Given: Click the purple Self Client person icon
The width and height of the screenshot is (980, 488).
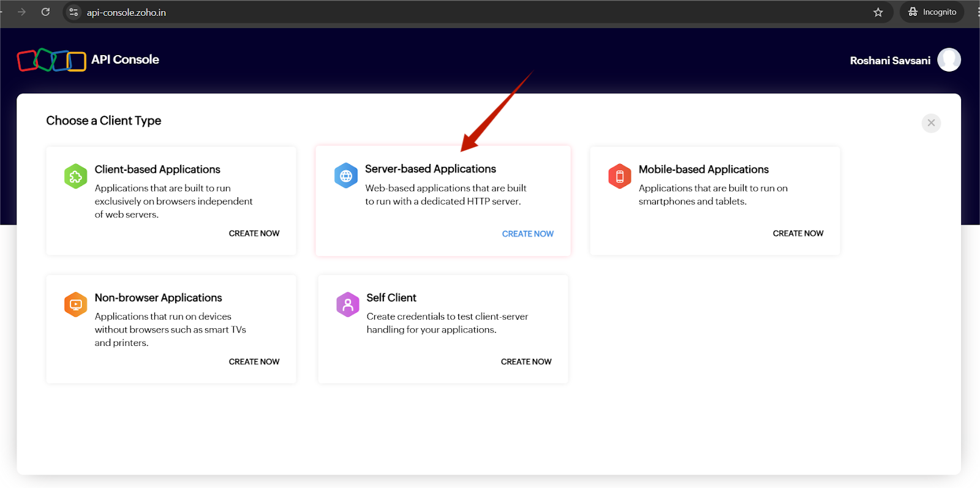Looking at the screenshot, I should pos(347,304).
